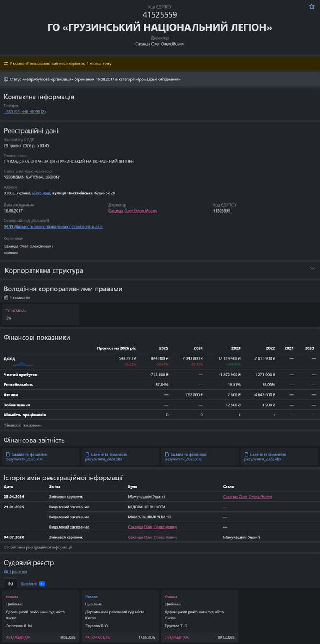Image resolution: width=320 pixels, height=644 pixels.
Task: Click the file icon of the 2025 balance xlsx
Action: pyautogui.click(x=8, y=454)
